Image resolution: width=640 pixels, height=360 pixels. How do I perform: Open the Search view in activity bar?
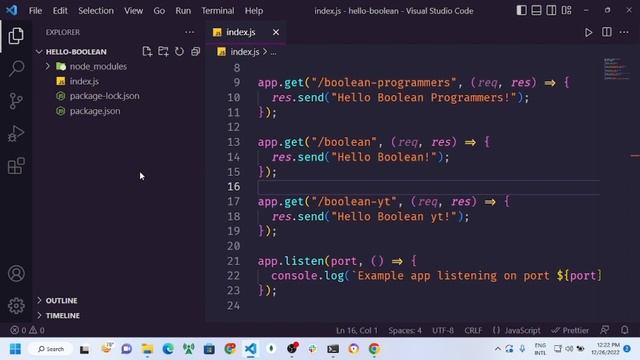(x=16, y=68)
